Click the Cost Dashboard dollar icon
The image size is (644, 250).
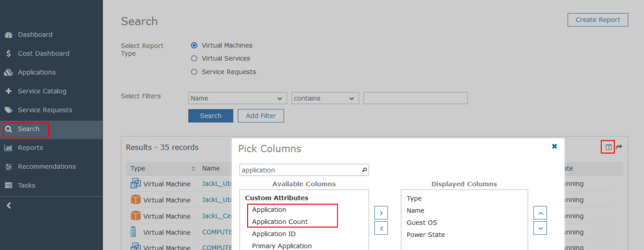tap(8, 54)
